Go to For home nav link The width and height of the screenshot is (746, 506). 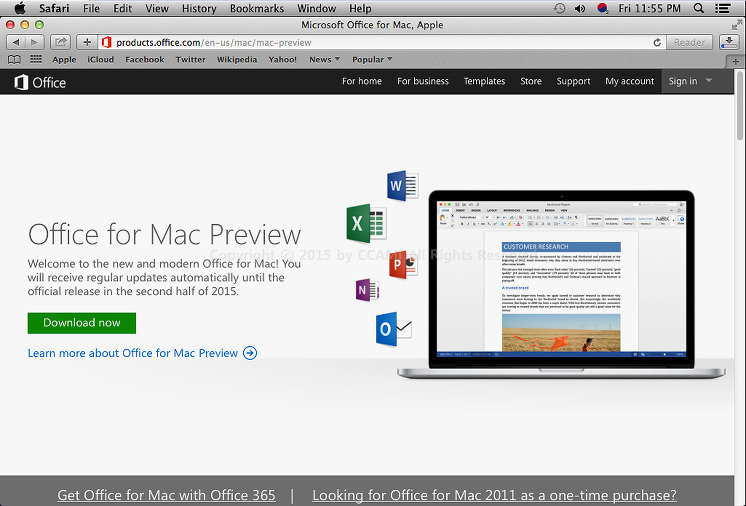click(362, 81)
